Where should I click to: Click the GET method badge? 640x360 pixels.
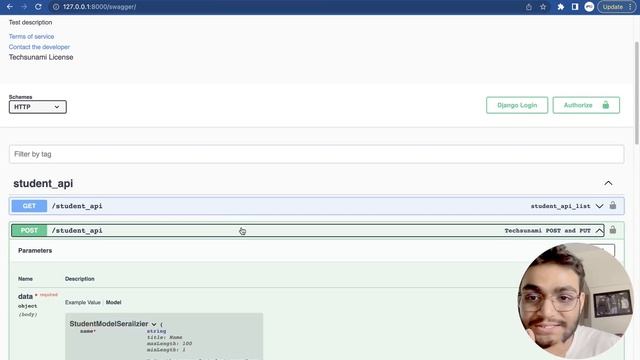tap(29, 206)
